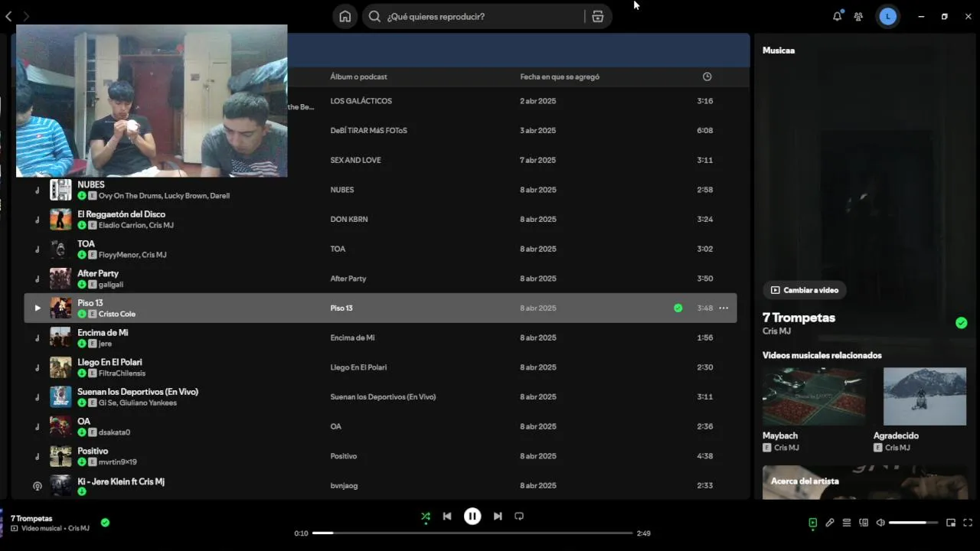Viewport: 980px width, 551px height.
Task: Toggle saved checkmark beside 7 Trompetas title
Action: click(961, 323)
